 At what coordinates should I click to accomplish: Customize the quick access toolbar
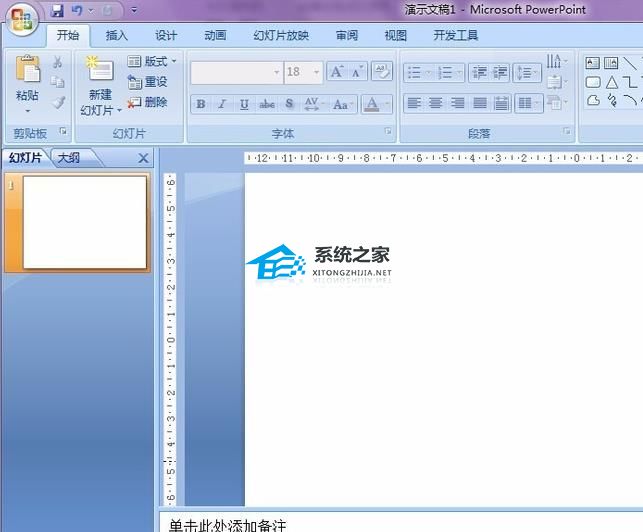pyautogui.click(x=134, y=10)
